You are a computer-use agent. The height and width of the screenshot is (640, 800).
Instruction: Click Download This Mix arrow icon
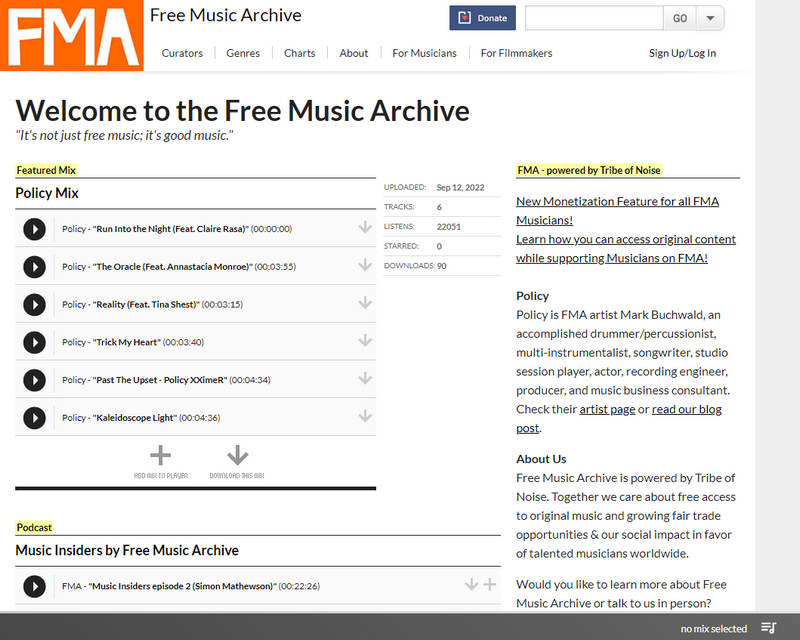pos(237,455)
